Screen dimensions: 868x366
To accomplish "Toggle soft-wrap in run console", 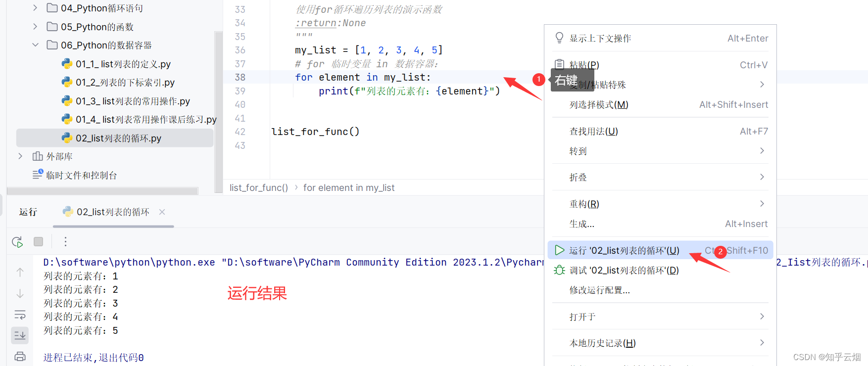I will 20,315.
